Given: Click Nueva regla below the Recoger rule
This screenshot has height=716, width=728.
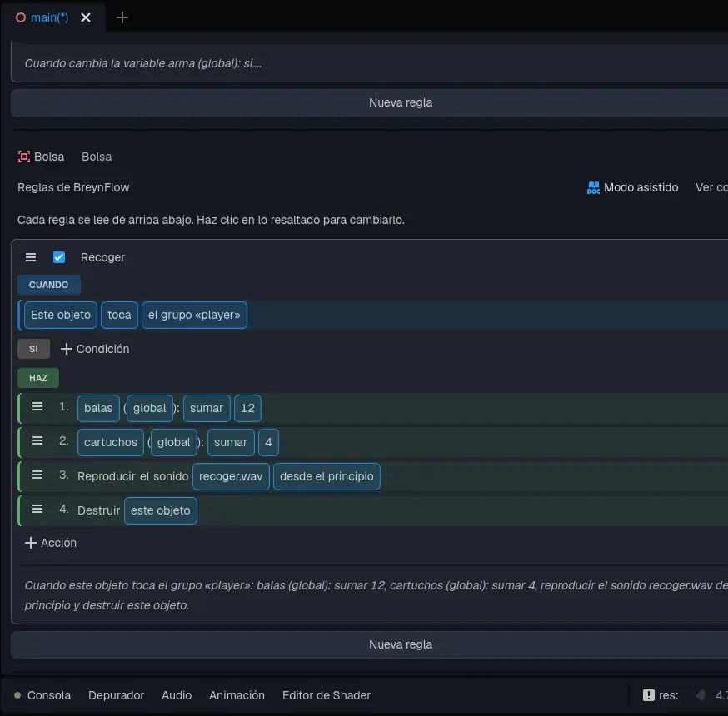Looking at the screenshot, I should [401, 644].
